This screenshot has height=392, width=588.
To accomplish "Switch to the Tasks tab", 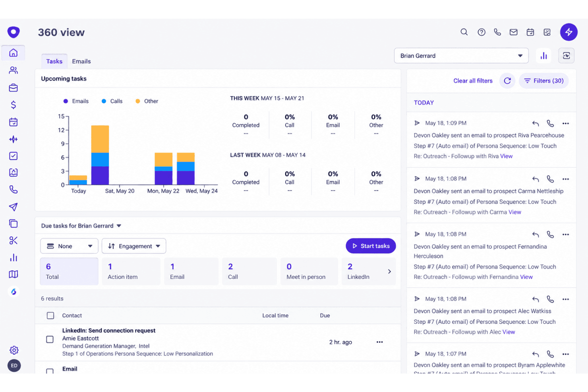I will [x=54, y=61].
